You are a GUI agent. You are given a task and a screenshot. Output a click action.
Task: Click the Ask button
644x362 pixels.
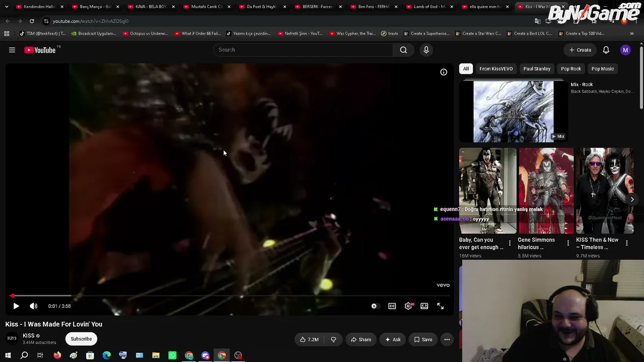point(393,339)
